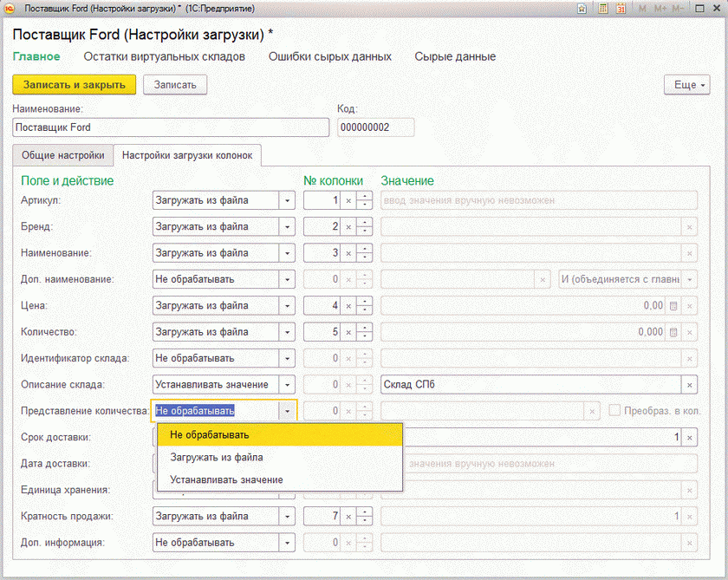Switch to Общие настройки tab

(63, 155)
